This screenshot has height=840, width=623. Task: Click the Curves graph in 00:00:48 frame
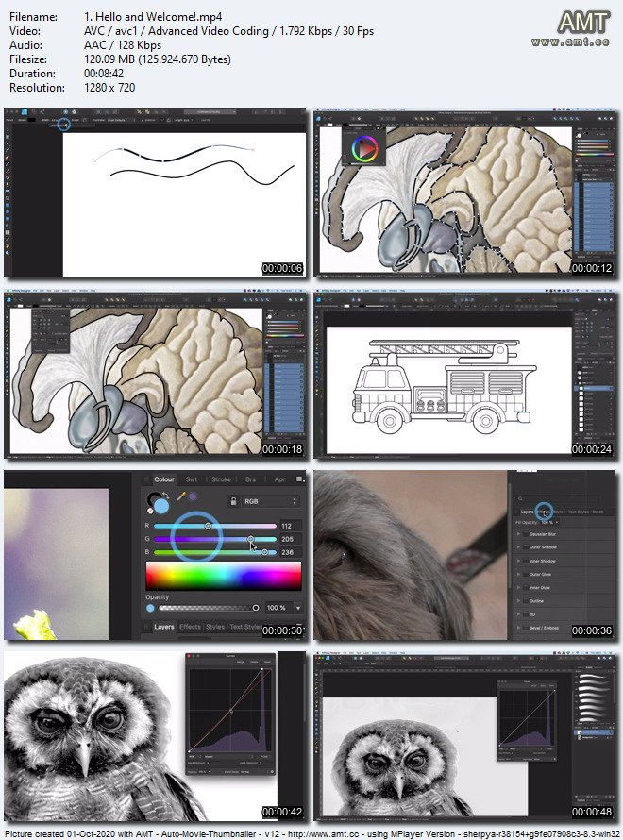pos(527,718)
